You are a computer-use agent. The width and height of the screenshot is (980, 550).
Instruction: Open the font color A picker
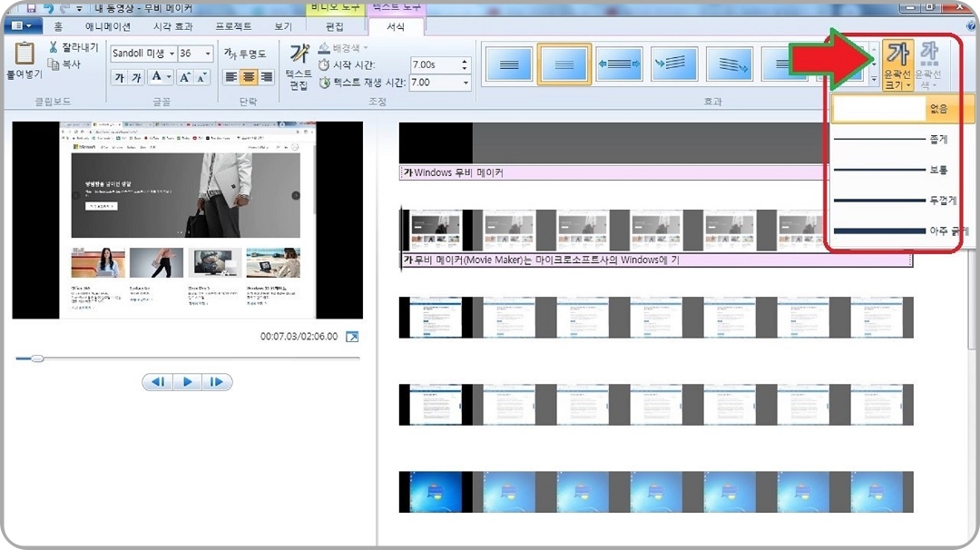[x=160, y=77]
